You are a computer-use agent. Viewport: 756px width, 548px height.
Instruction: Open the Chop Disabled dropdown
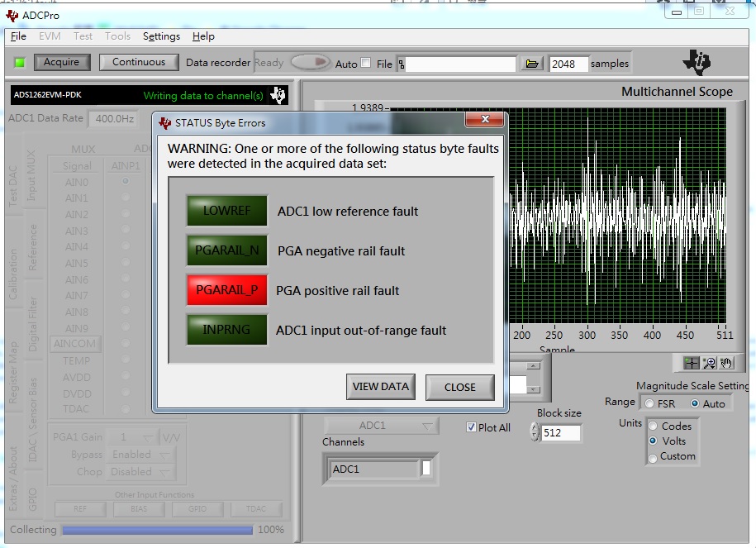click(x=141, y=471)
